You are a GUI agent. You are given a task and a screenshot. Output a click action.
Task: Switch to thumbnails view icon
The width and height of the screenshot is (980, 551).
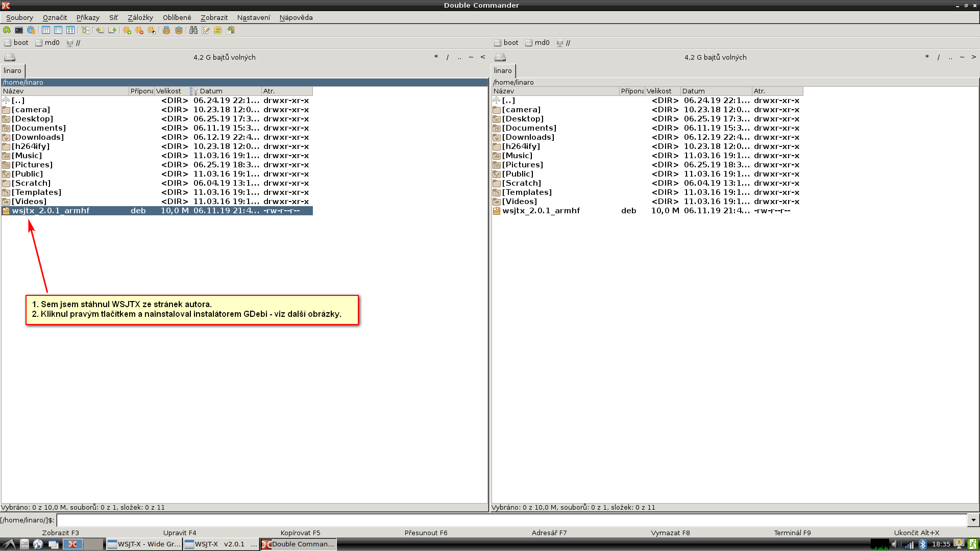[70, 30]
